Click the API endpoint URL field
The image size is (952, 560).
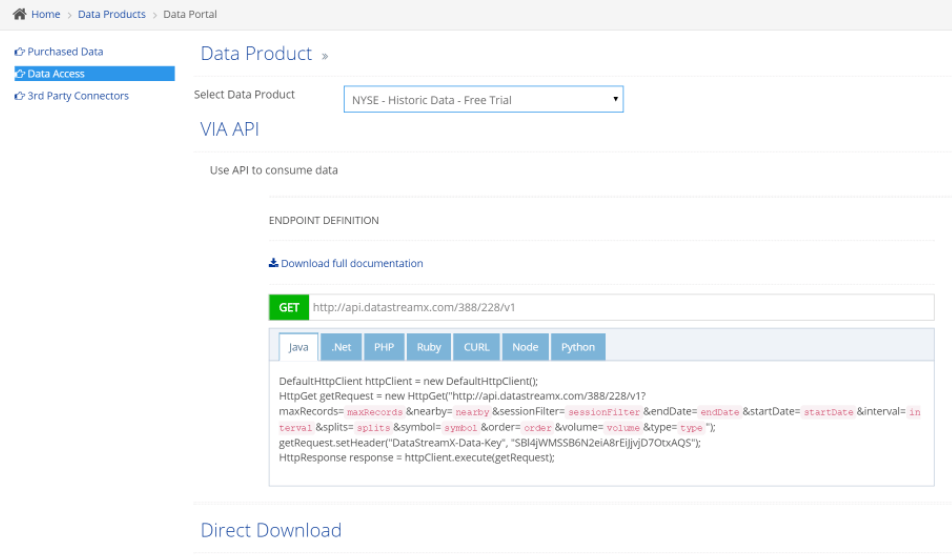pos(621,307)
